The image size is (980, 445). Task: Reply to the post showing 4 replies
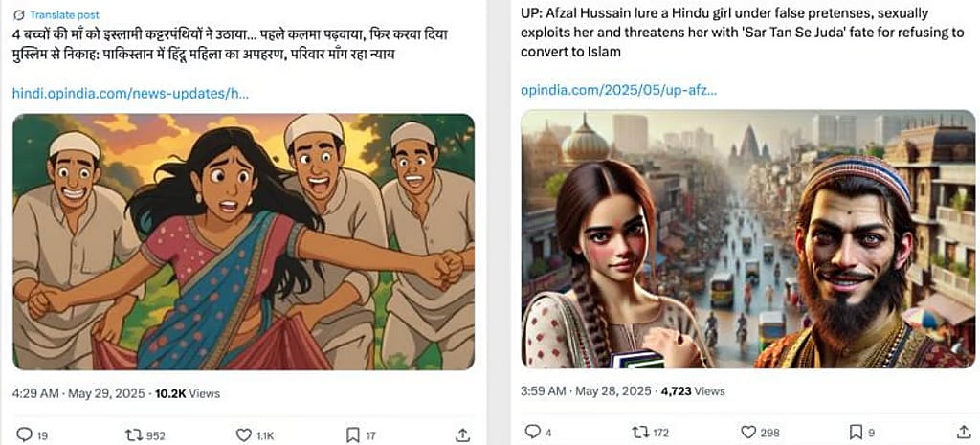[x=533, y=432]
